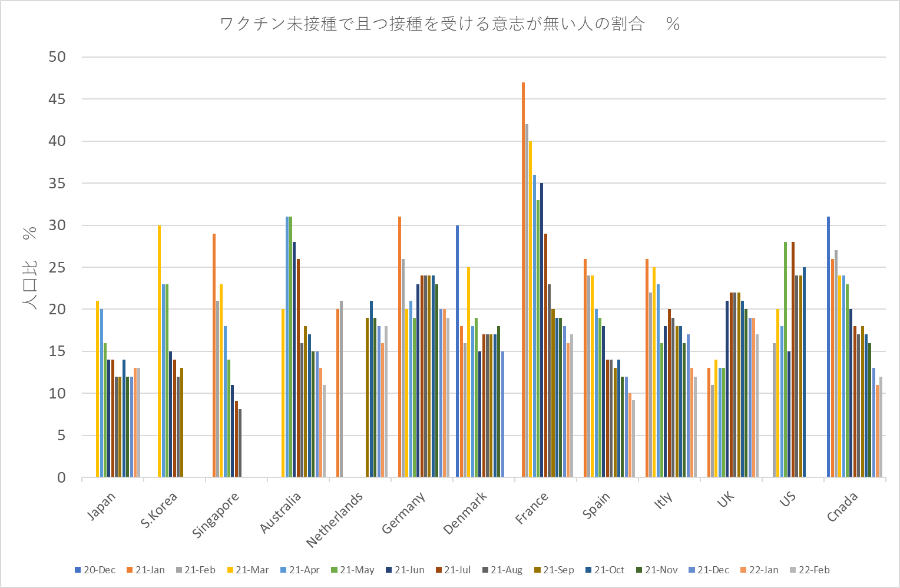Click the 21-Mar yellow legend marker

click(x=230, y=570)
